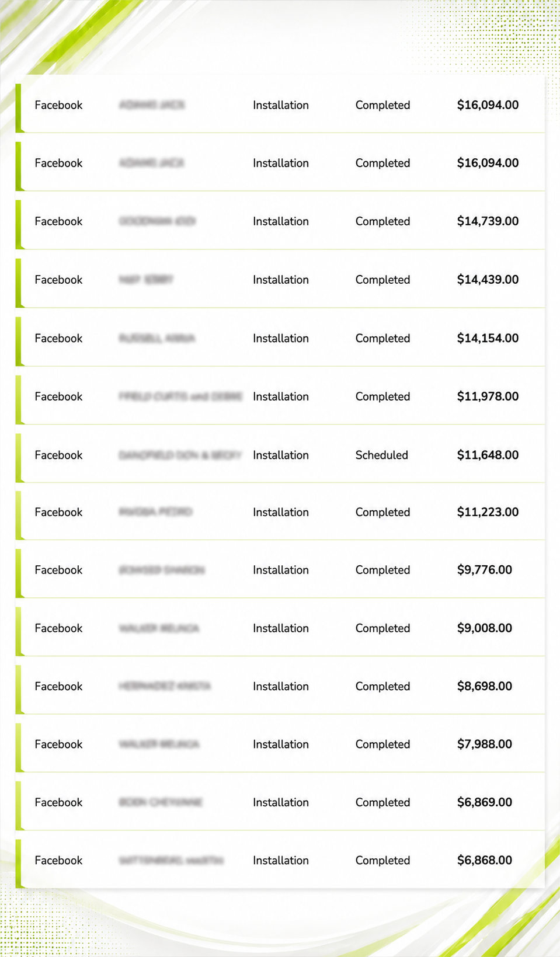This screenshot has height=957, width=560.
Task: Click the $16,094.00 amount in first row
Action: [488, 105]
